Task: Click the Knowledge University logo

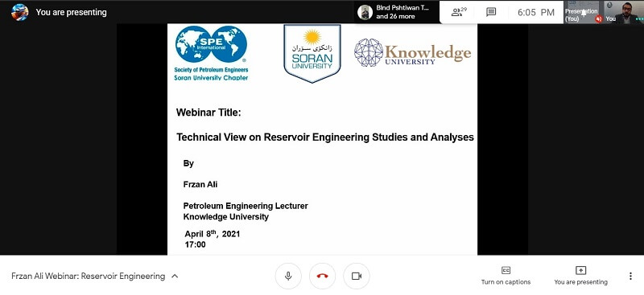Action: [412, 52]
